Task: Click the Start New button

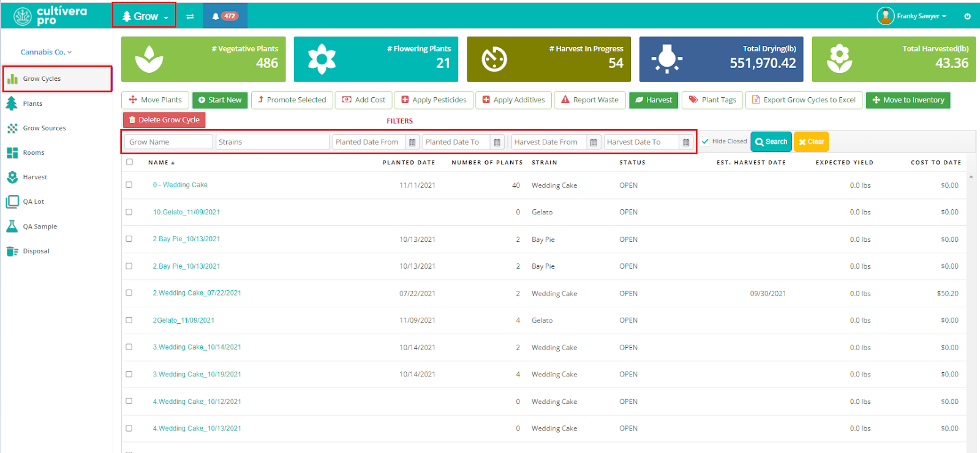Action: coord(220,100)
